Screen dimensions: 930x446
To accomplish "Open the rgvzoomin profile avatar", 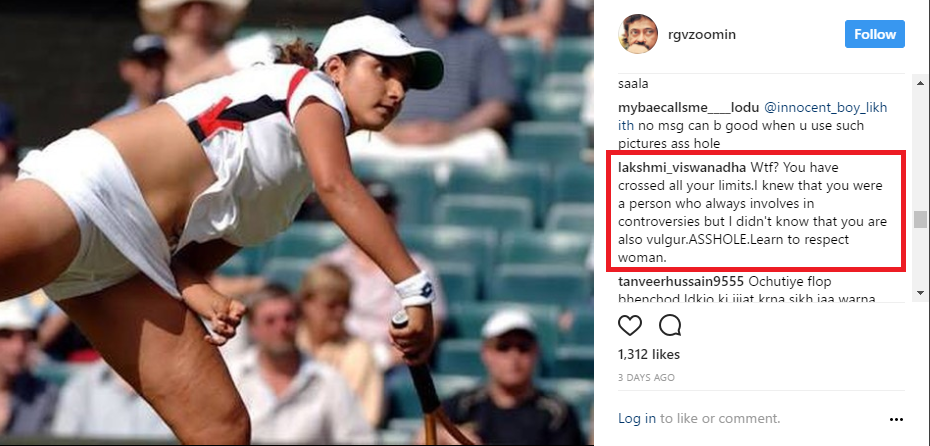I will tap(638, 34).
